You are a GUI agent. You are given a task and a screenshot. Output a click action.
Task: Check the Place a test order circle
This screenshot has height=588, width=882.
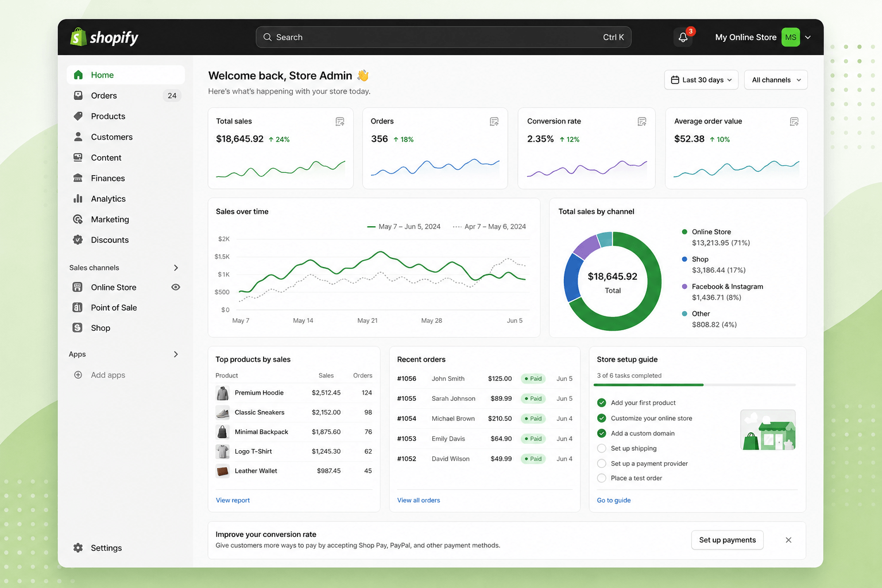coord(602,478)
